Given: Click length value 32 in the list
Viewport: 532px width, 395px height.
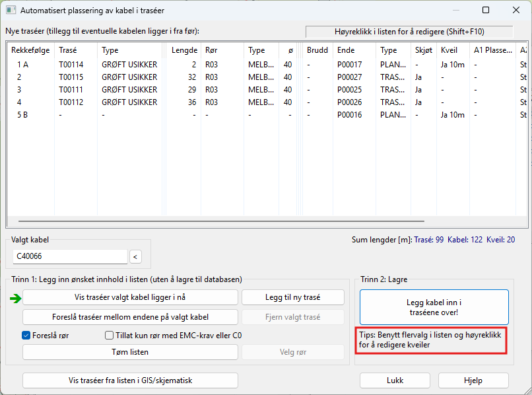Looking at the screenshot, I should coord(192,77).
